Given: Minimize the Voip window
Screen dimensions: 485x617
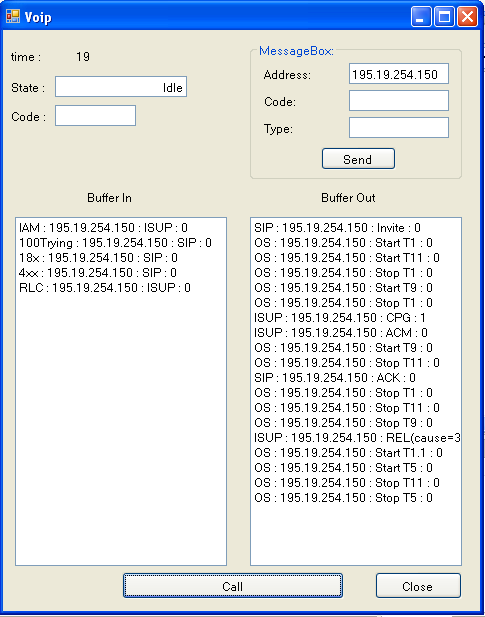Looking at the screenshot, I should (x=421, y=17).
